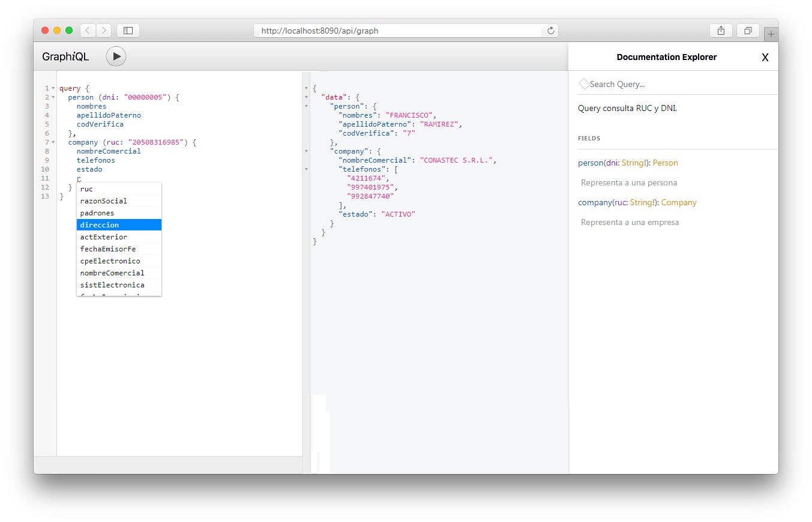The height and width of the screenshot is (522, 812).
Task: Collapse the query block at line 1
Action: click(53, 89)
